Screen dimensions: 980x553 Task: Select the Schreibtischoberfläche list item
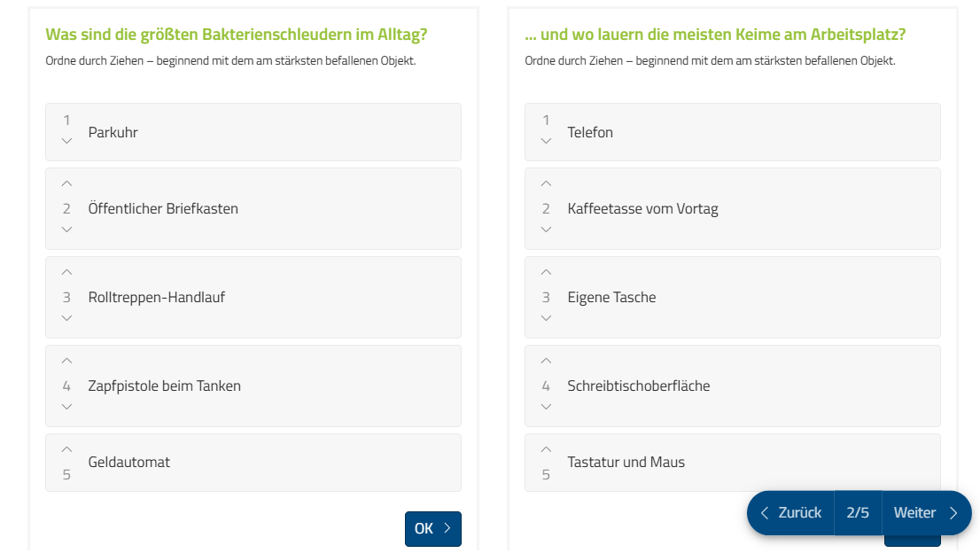click(x=733, y=386)
